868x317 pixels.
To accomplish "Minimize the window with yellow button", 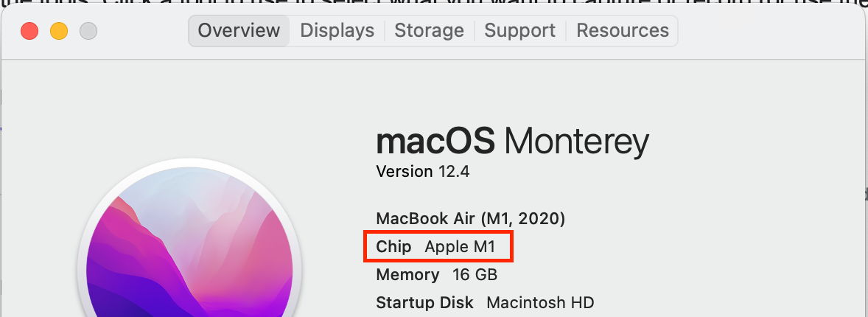I will [59, 31].
